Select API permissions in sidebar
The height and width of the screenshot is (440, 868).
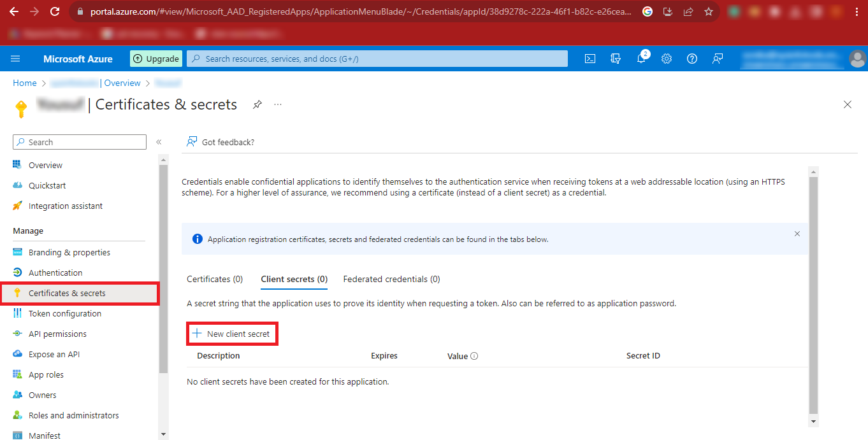57,334
